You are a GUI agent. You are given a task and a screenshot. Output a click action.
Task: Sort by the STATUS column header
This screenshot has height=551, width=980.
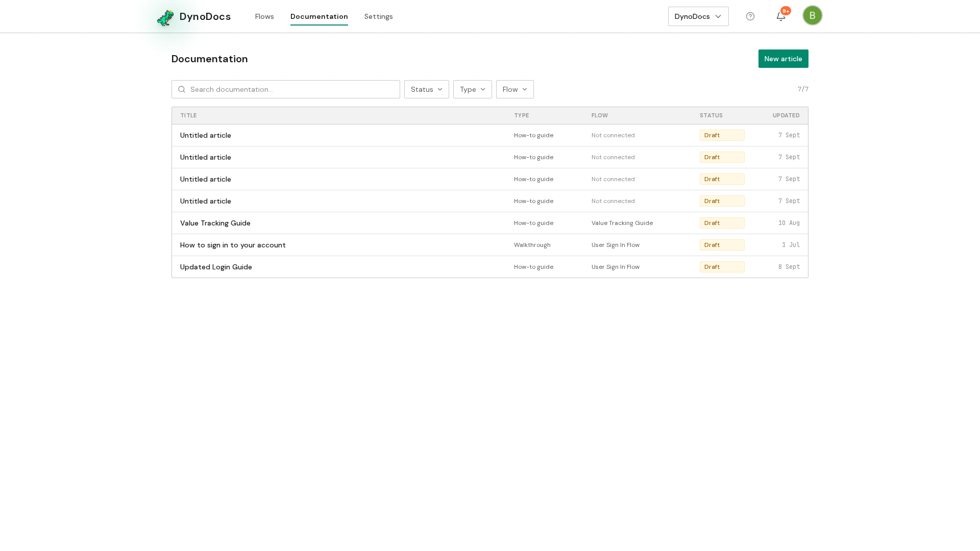click(711, 115)
